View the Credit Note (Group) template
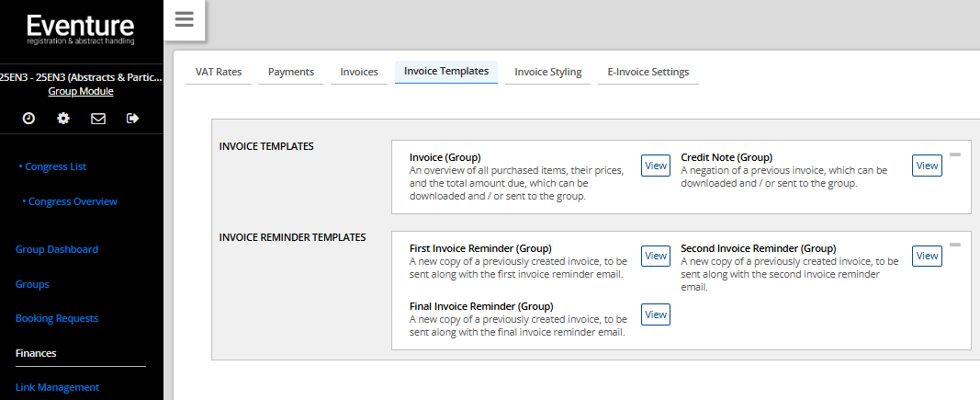 [x=927, y=166]
